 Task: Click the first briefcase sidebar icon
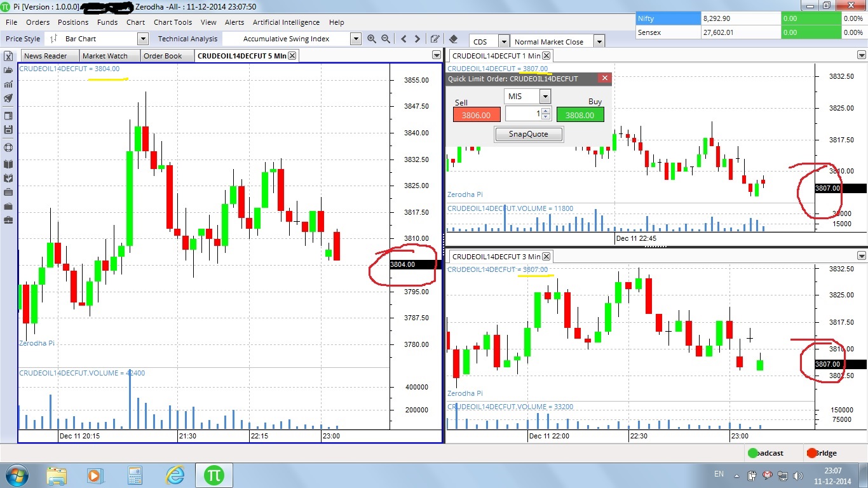coord(8,192)
